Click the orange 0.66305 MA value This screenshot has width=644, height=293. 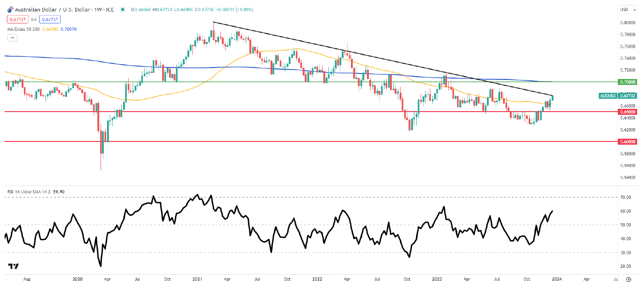pos(50,28)
